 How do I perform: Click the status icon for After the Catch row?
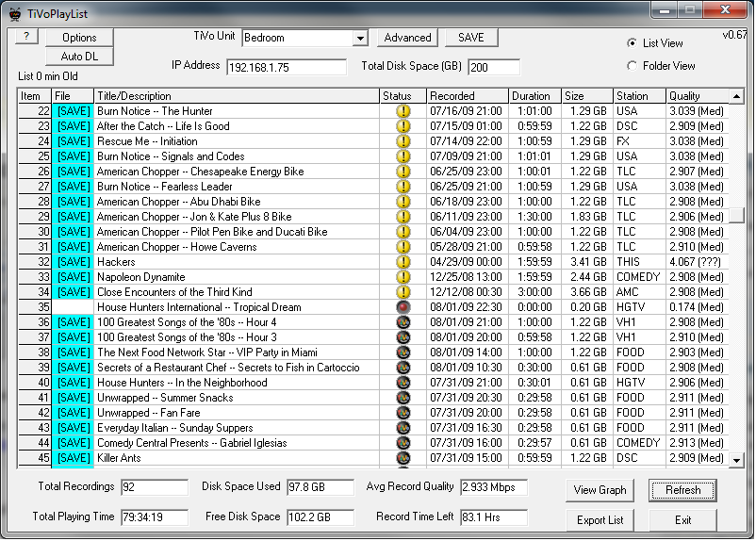pos(403,126)
